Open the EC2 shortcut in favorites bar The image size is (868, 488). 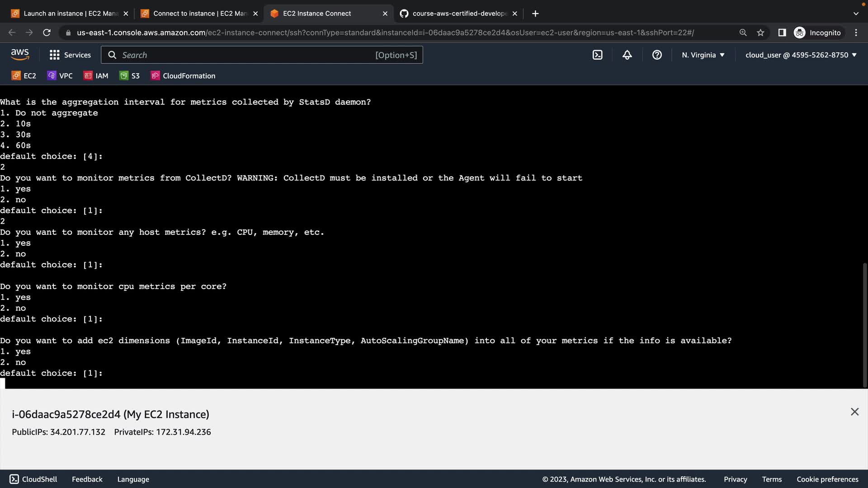[24, 76]
